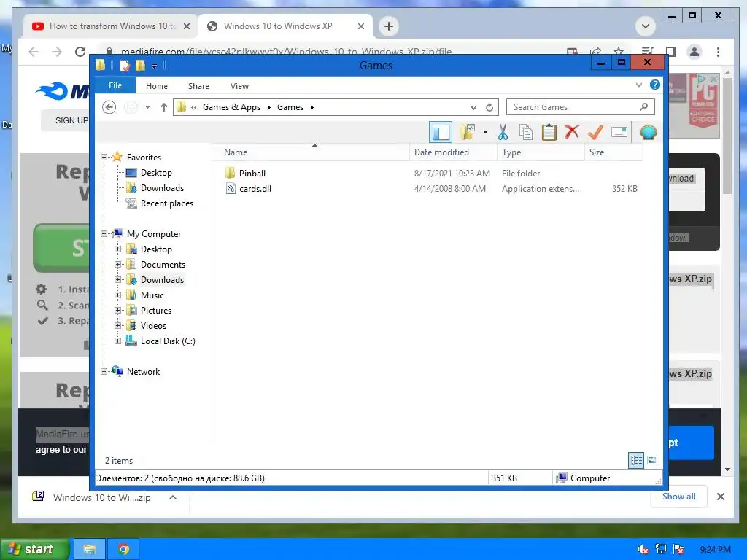
Task: Open the Customize Quick Access Toolbar dropdown
Action: point(155,66)
